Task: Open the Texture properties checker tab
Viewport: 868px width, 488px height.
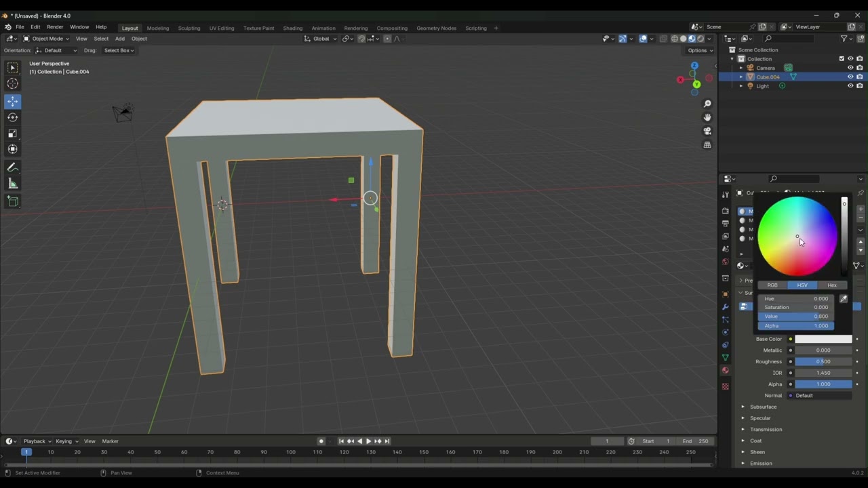Action: coord(726,386)
